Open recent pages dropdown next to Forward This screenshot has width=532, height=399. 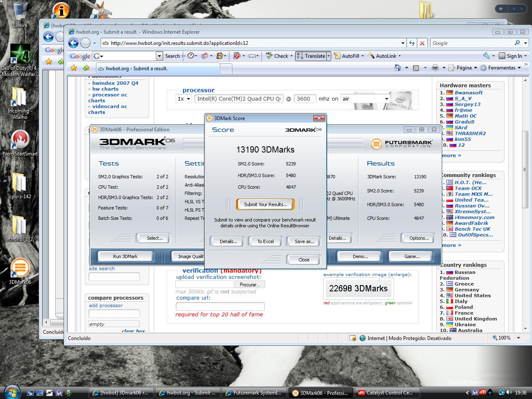click(95, 43)
